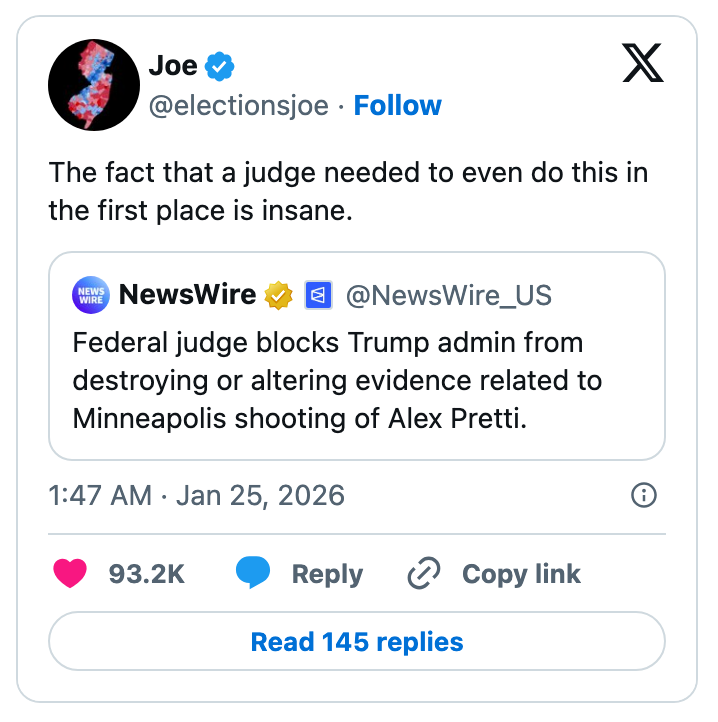Follow the @electionsjoe account
718x722 pixels.
coord(397,106)
